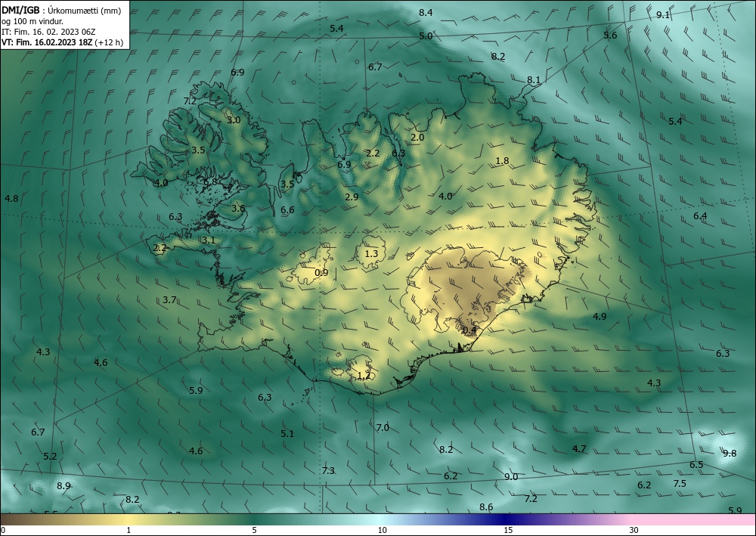
Task: Click the map value 4.7
Action: click(x=579, y=449)
